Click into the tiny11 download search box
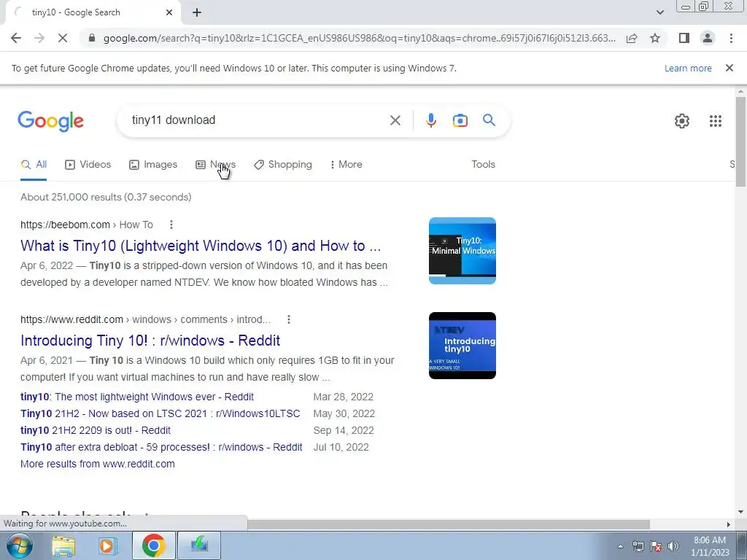The image size is (747, 560). (x=258, y=120)
